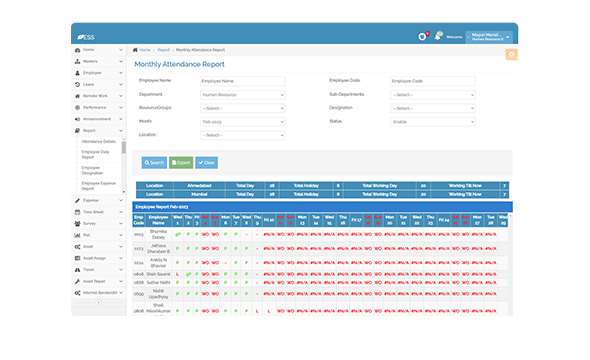Click the Employee person icon in sidebar

click(77, 73)
